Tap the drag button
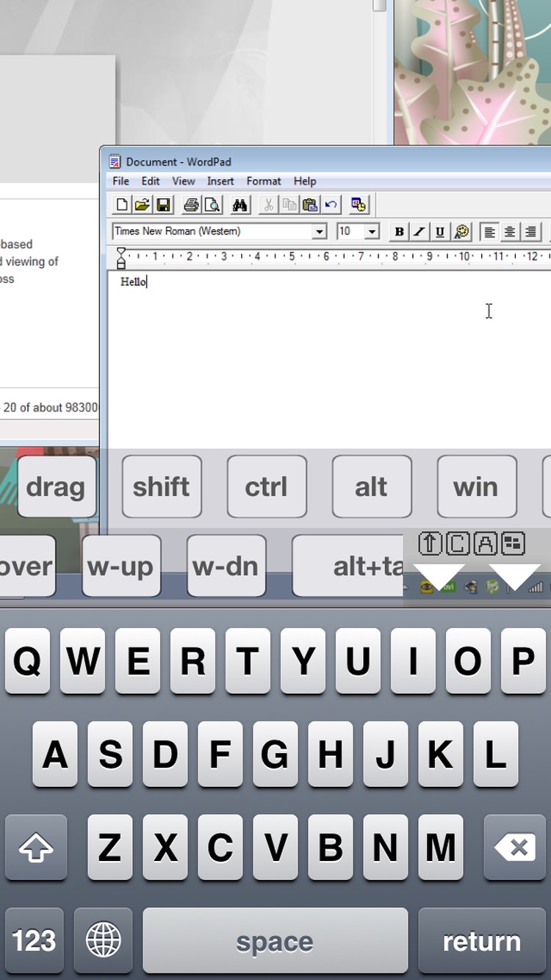 point(56,486)
